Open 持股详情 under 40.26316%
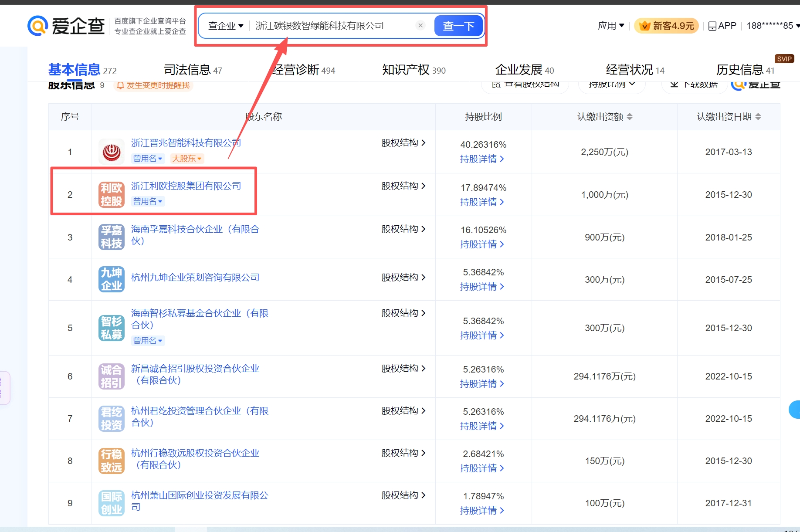This screenshot has width=800, height=532. [x=482, y=159]
